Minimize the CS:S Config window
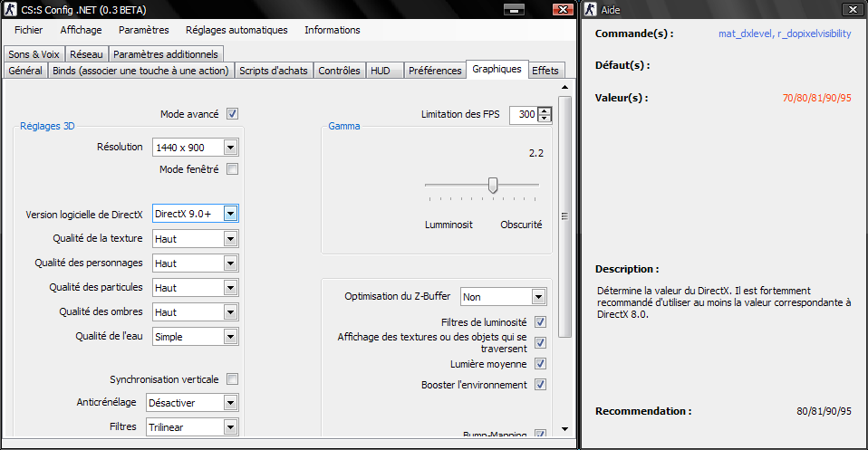Image resolution: width=868 pixels, height=450 pixels. click(x=514, y=9)
